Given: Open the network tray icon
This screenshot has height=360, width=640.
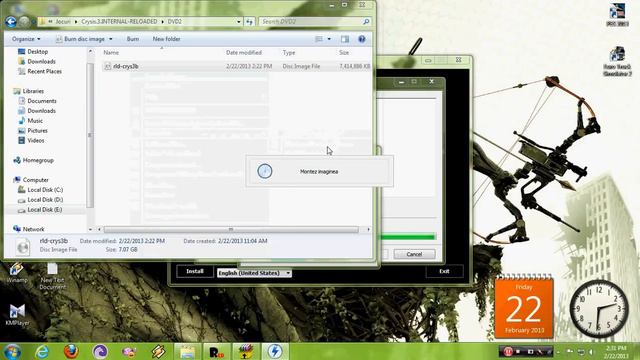Looking at the screenshot, I should (x=581, y=351).
